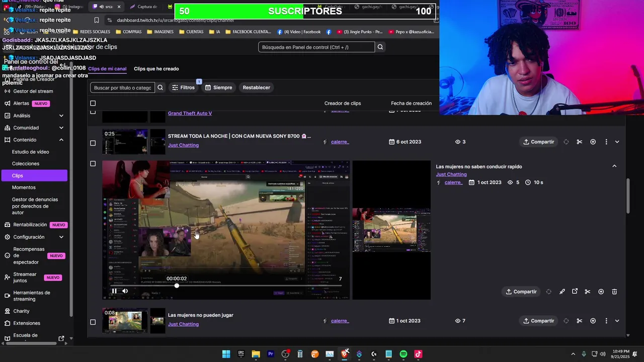
Task: Click the Restablecer button
Action: pyautogui.click(x=256, y=87)
